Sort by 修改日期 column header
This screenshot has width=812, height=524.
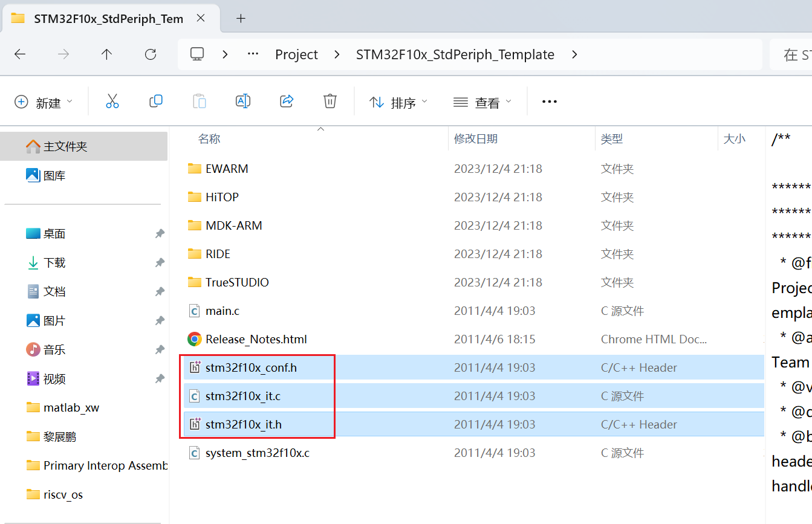pyautogui.click(x=476, y=139)
